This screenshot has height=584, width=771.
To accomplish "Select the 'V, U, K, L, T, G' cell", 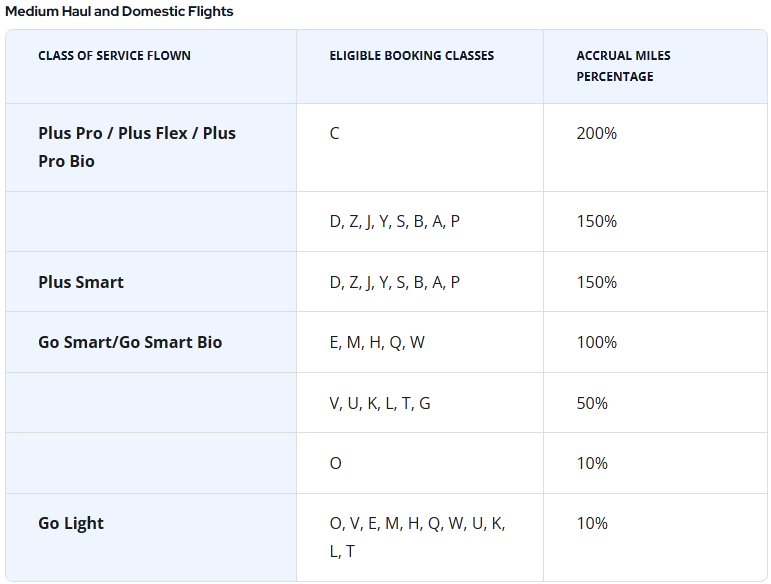I will click(380, 403).
